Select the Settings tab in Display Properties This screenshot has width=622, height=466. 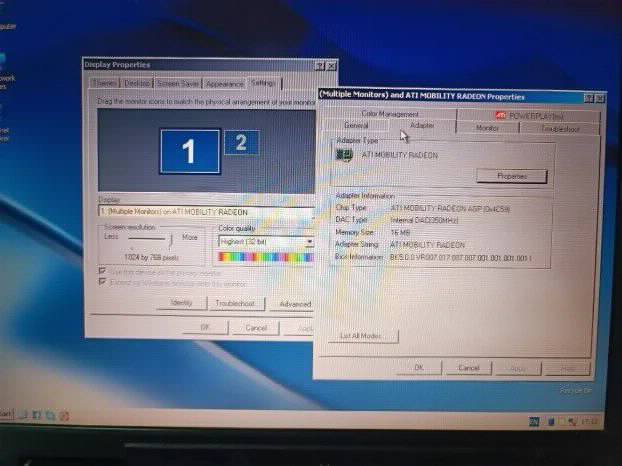[264, 83]
